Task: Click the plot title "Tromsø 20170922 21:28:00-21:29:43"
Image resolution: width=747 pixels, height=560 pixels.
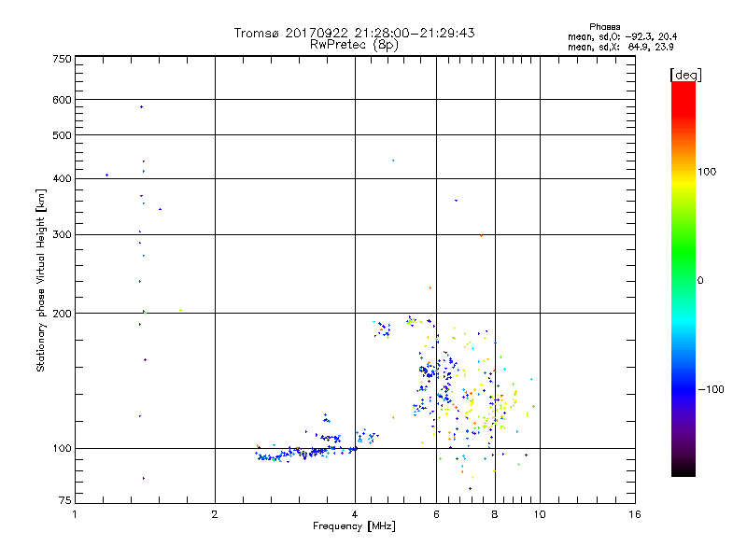Action: 354,33
